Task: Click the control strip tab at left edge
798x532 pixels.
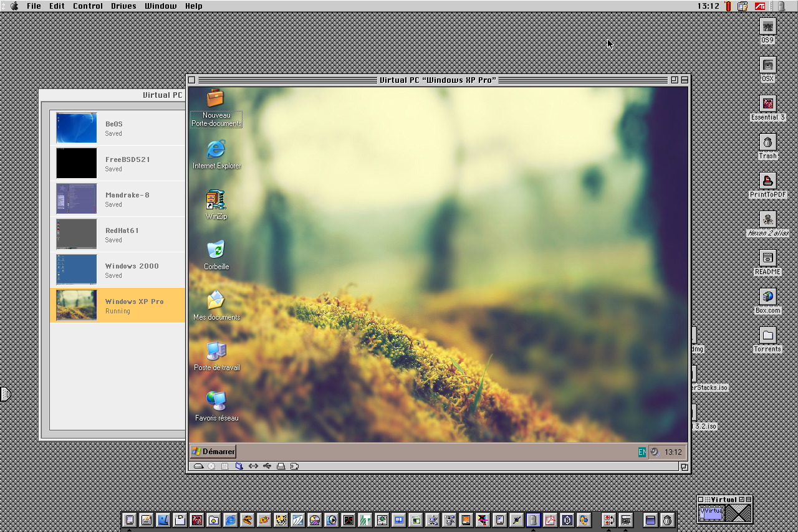Action: [5, 394]
